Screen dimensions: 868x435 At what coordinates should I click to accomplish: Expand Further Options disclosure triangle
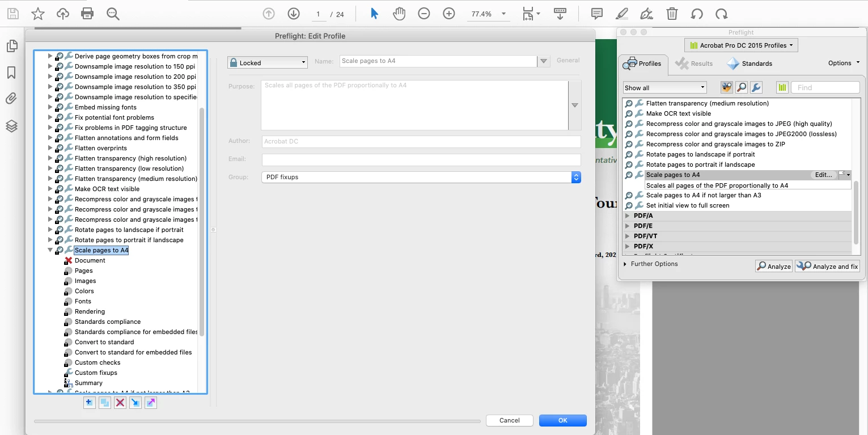coord(625,264)
